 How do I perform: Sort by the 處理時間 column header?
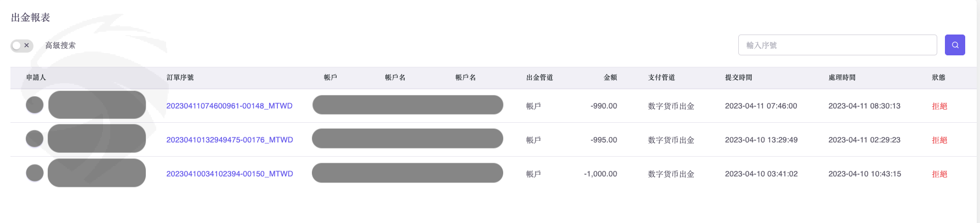[x=842, y=77]
